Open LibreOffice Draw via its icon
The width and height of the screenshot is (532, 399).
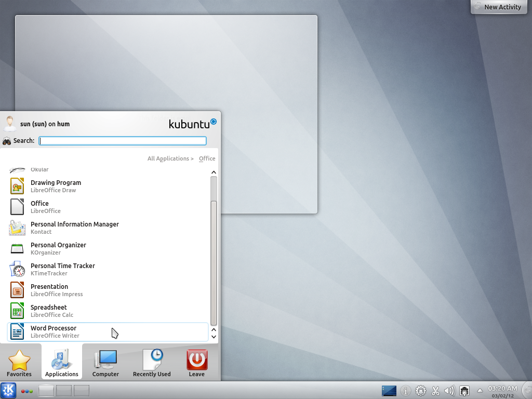click(17, 186)
